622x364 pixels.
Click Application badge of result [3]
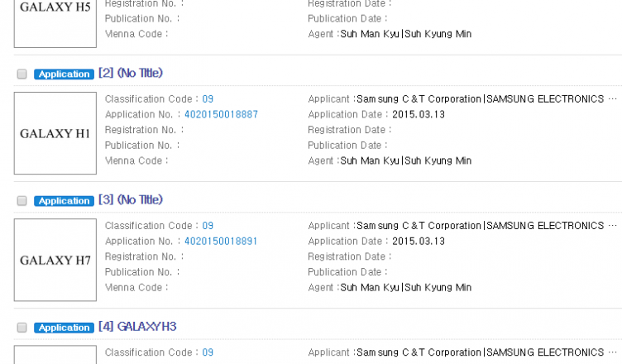click(64, 201)
